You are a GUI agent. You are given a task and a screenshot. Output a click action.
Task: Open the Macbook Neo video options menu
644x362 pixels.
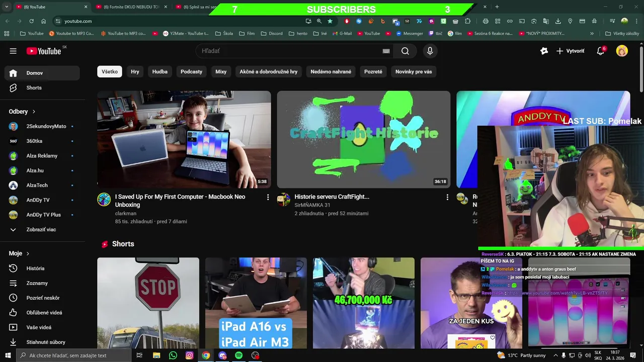pos(268,197)
